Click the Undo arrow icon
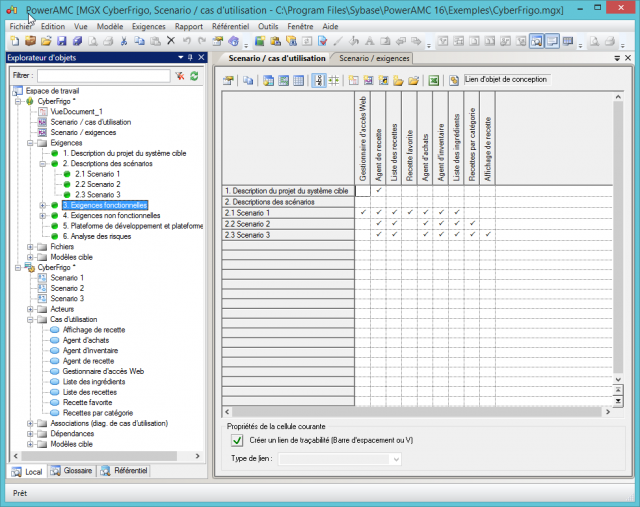 (x=187, y=41)
